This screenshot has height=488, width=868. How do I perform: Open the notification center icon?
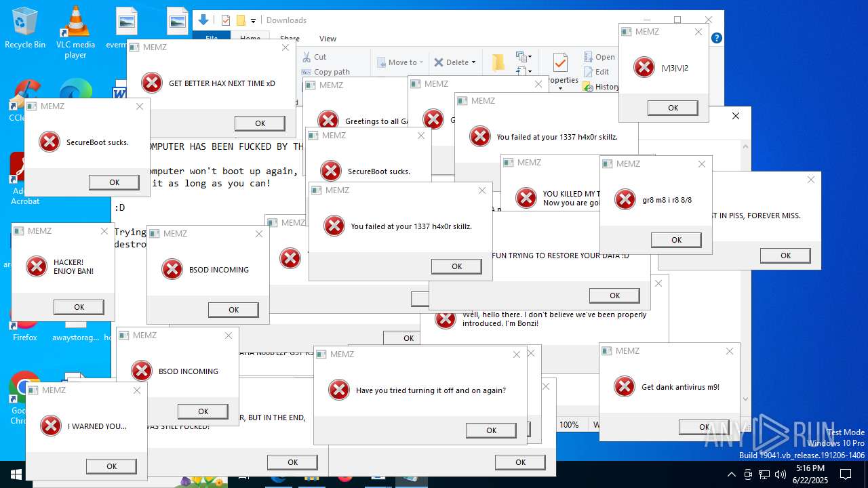[x=846, y=474]
